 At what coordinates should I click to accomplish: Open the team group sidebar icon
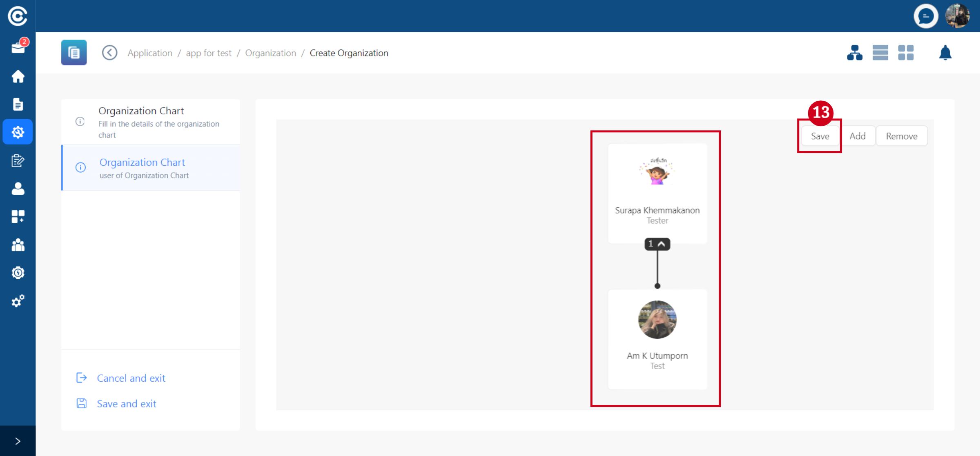(x=18, y=245)
